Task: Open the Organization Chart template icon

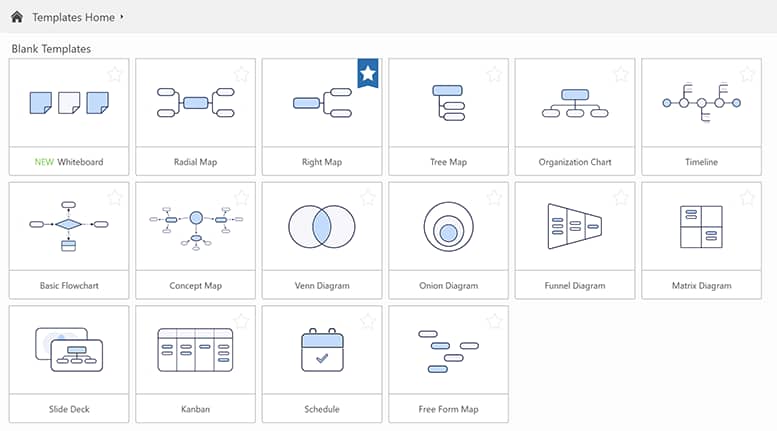Action: pos(574,102)
